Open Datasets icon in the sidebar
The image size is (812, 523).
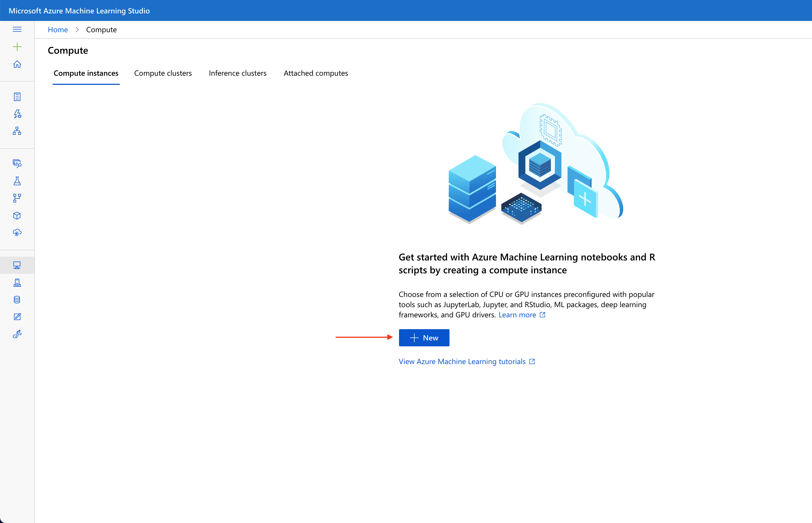point(17,163)
